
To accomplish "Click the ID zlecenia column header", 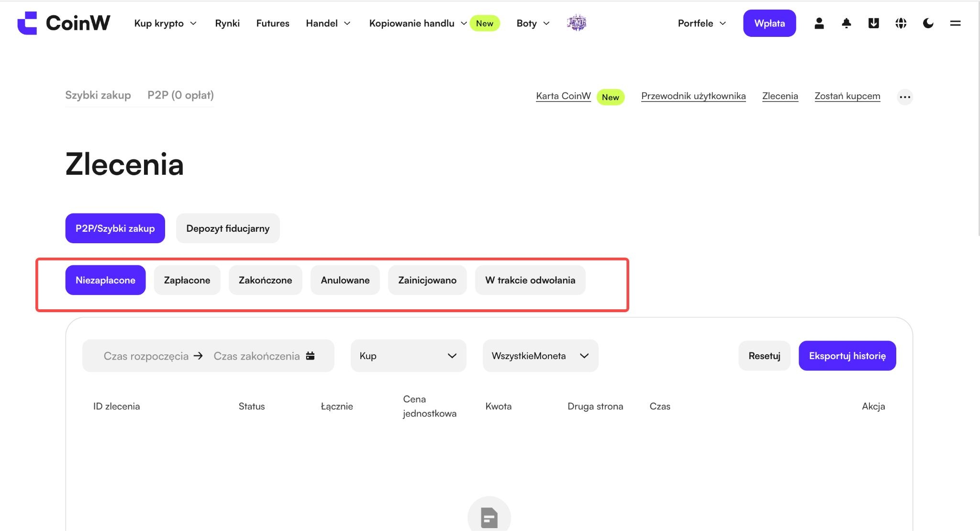I will coord(117,406).
